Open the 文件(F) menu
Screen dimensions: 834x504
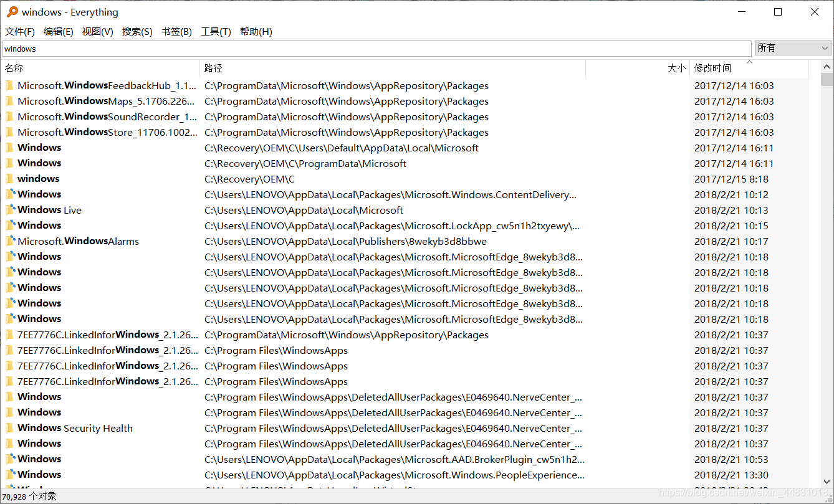20,31
